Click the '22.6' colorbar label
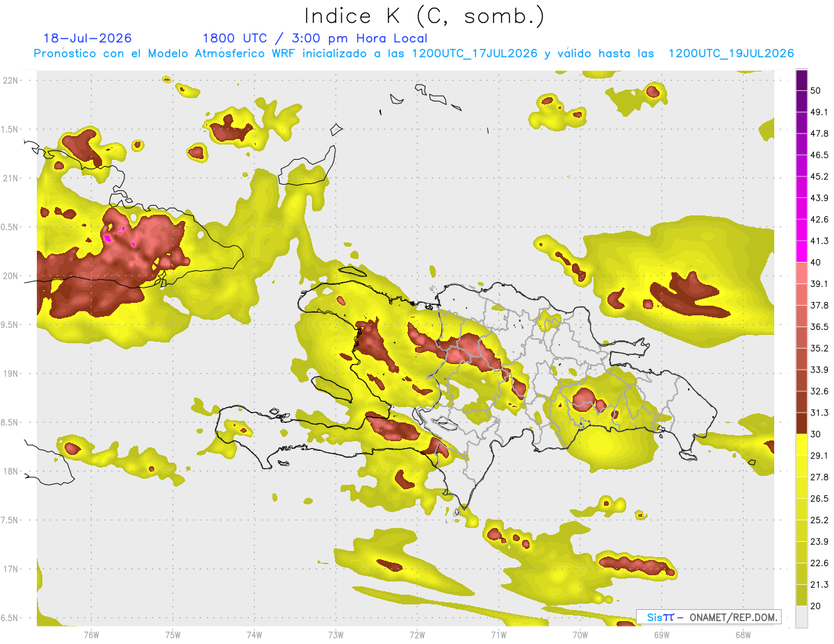 tap(819, 563)
